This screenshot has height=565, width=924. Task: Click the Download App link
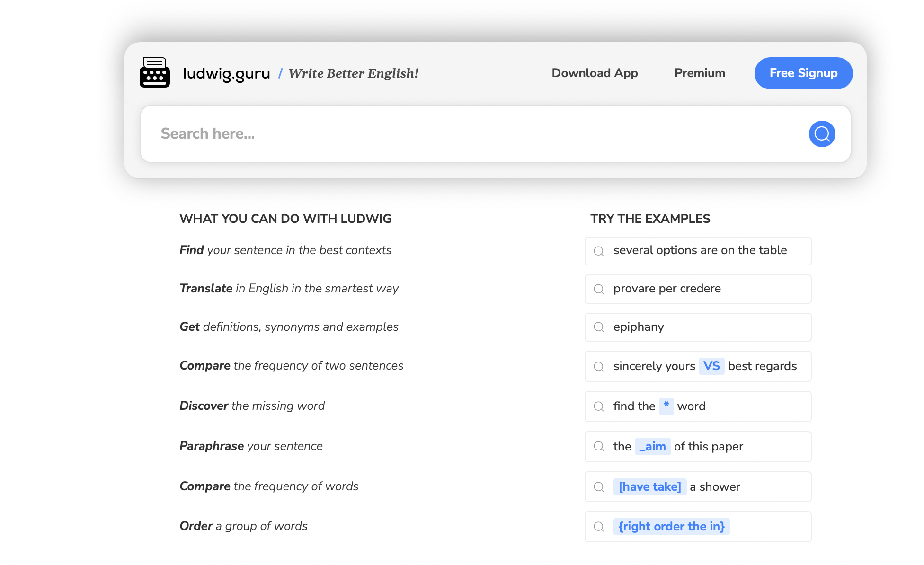pos(594,73)
